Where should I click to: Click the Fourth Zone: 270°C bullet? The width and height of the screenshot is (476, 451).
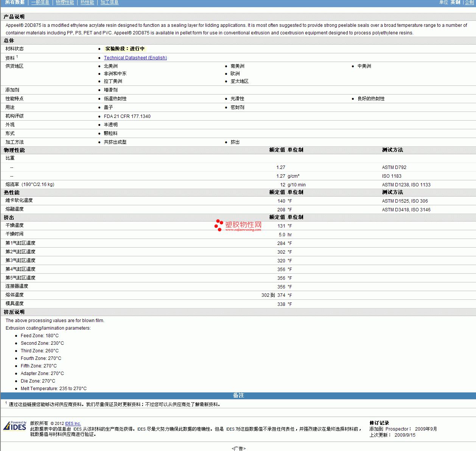click(41, 358)
